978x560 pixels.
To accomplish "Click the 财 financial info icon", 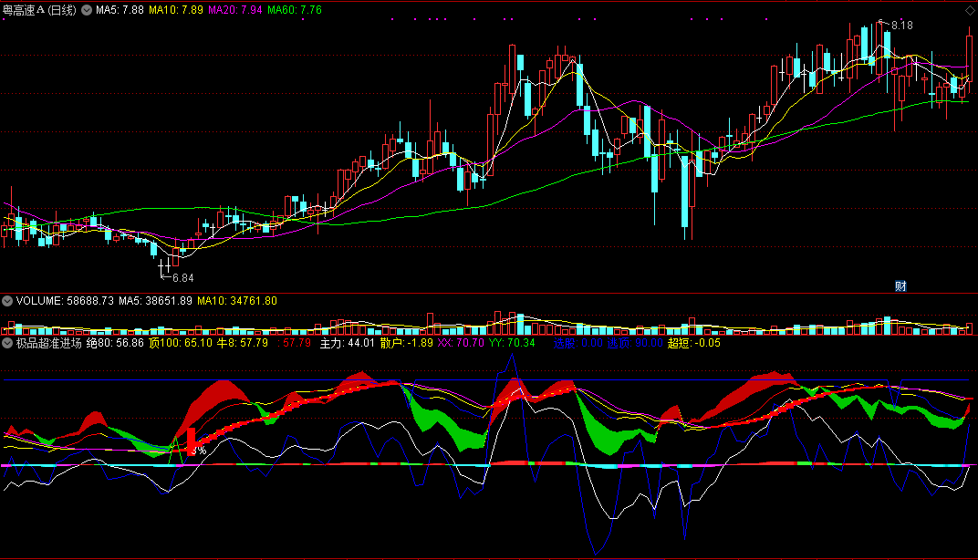I will (x=900, y=286).
